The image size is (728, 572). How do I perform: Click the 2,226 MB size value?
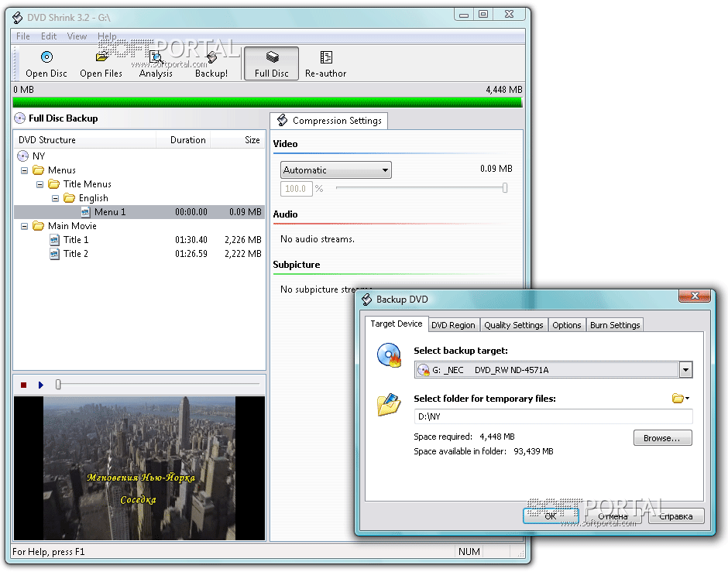tap(243, 240)
